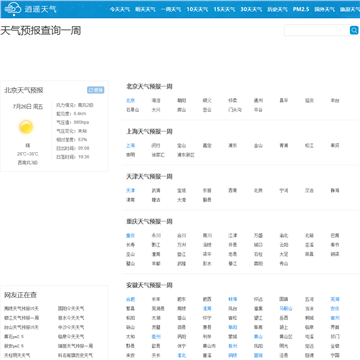The width and height of the screenshot is (360, 360).
Task: Switch to the 一周天气 nav item
Action: [171, 9]
